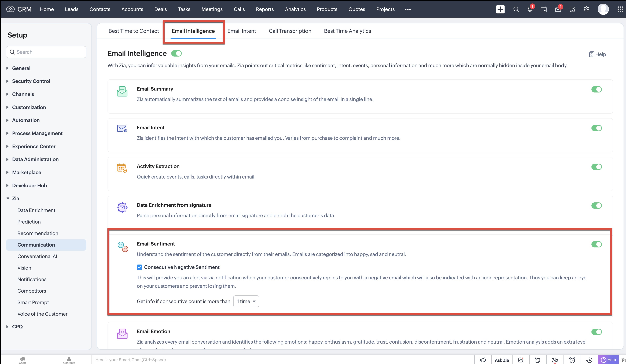Viewport: 626px width, 364px height.
Task: Click the reminders alarm clock icon
Action: pyautogui.click(x=572, y=360)
